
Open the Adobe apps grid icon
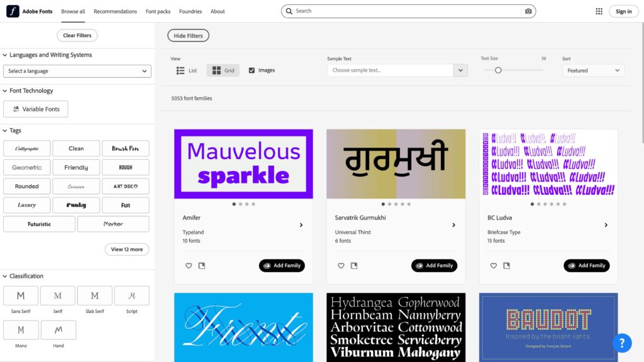pyautogui.click(x=599, y=11)
